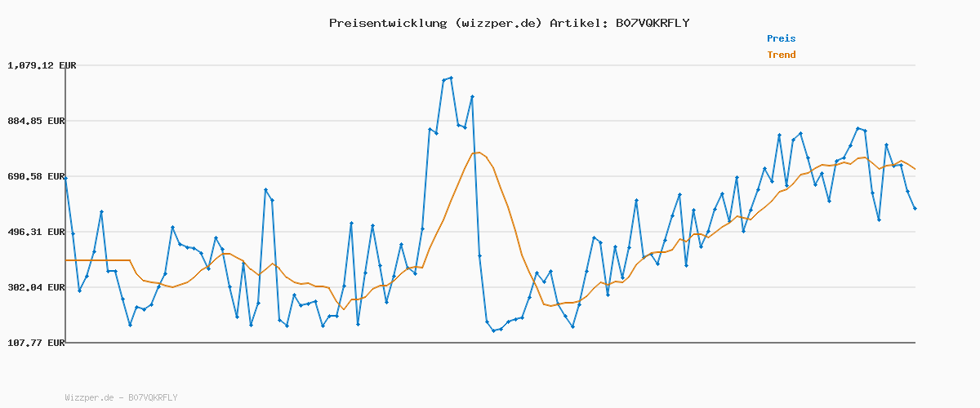The image size is (980, 408).
Task: Click the left start of the orange trend line
Action: (66, 260)
